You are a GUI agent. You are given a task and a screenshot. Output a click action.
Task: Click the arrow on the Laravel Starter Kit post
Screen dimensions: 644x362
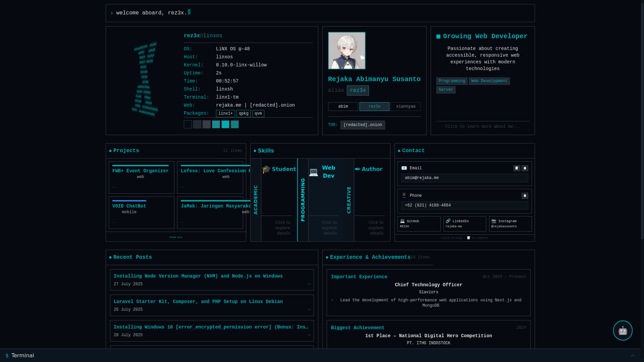(x=309, y=310)
